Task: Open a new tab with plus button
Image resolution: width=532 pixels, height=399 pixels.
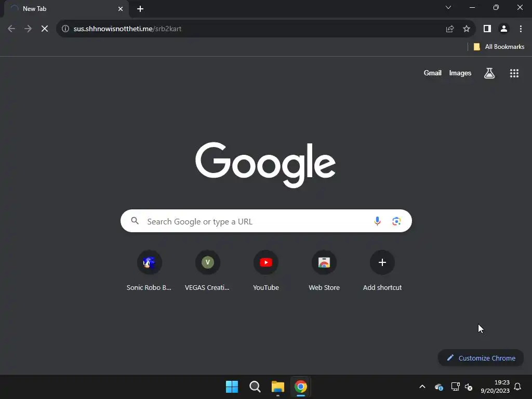Action: (x=140, y=9)
